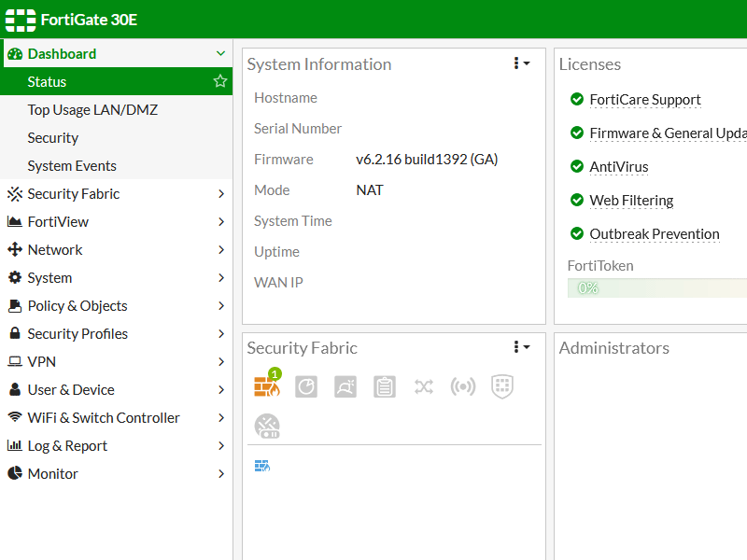Click the FortiAnalyzer pie chart icon
Viewport: 747px width, 560px height.
[306, 386]
